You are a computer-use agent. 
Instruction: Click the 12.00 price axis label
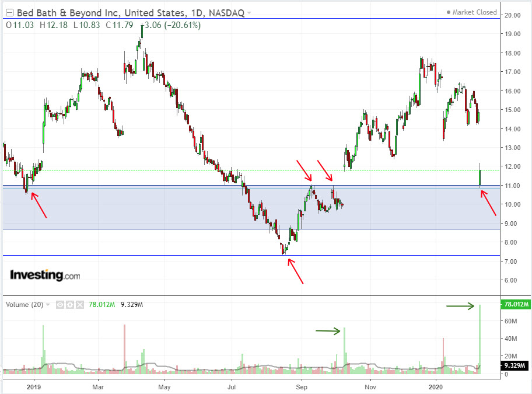coord(512,166)
